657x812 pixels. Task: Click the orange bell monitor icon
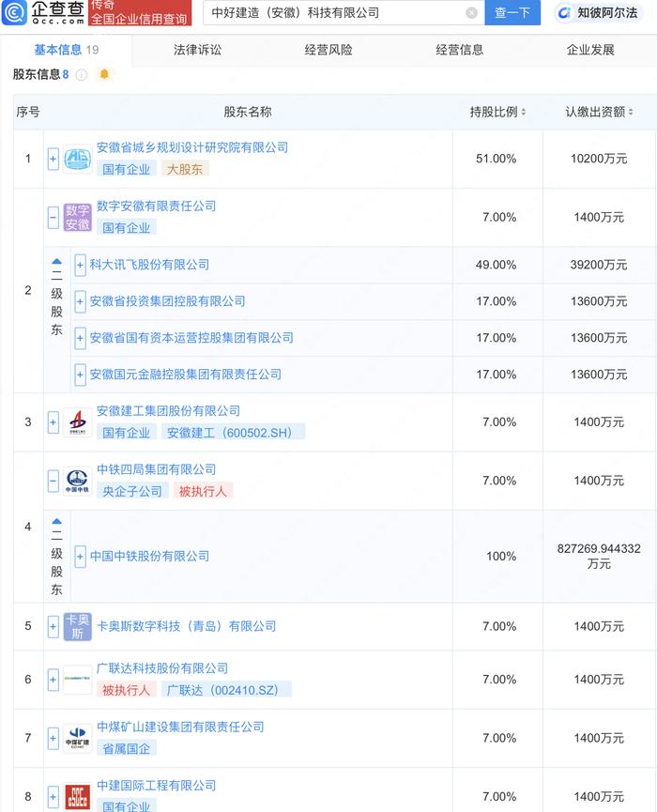coord(104,74)
